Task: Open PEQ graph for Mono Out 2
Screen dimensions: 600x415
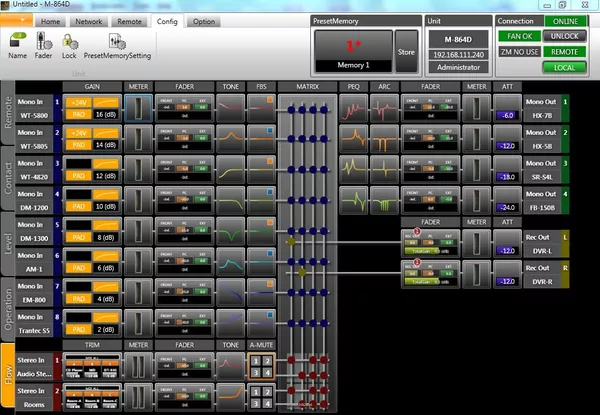Action: tap(353, 138)
